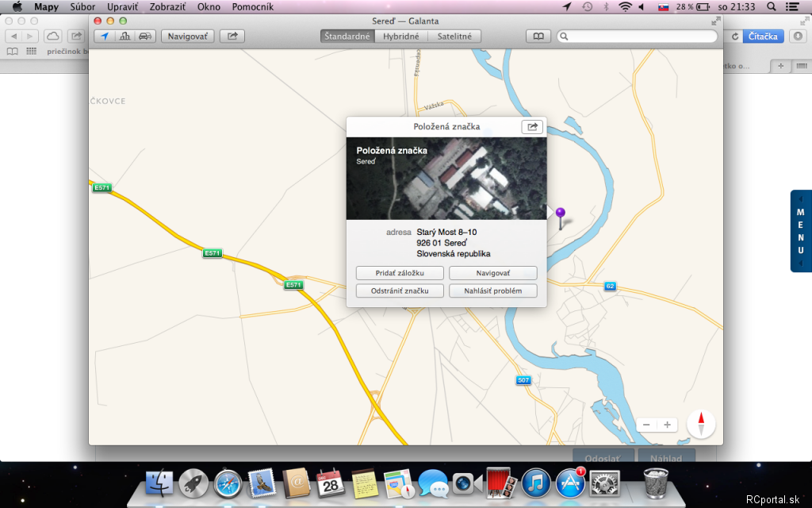The width and height of the screenshot is (812, 508).
Task: Show Top Sites grid in Safari
Action: coord(32,52)
